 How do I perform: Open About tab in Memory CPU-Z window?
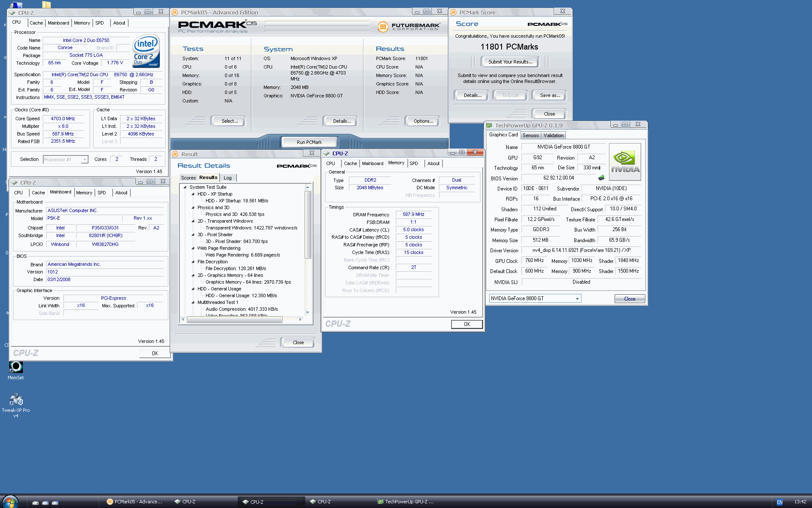pos(433,163)
